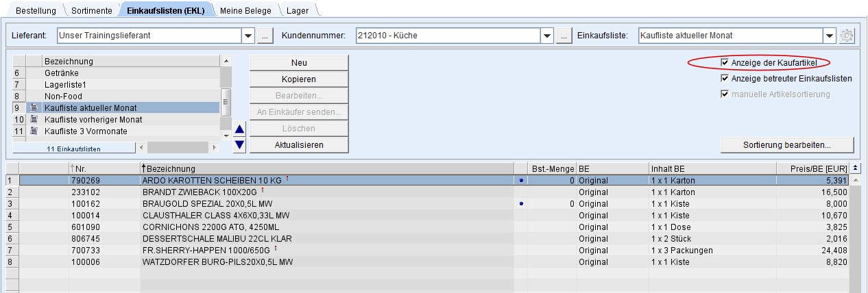Click the Kopieren button
The height and width of the screenshot is (293, 868).
(299, 79)
